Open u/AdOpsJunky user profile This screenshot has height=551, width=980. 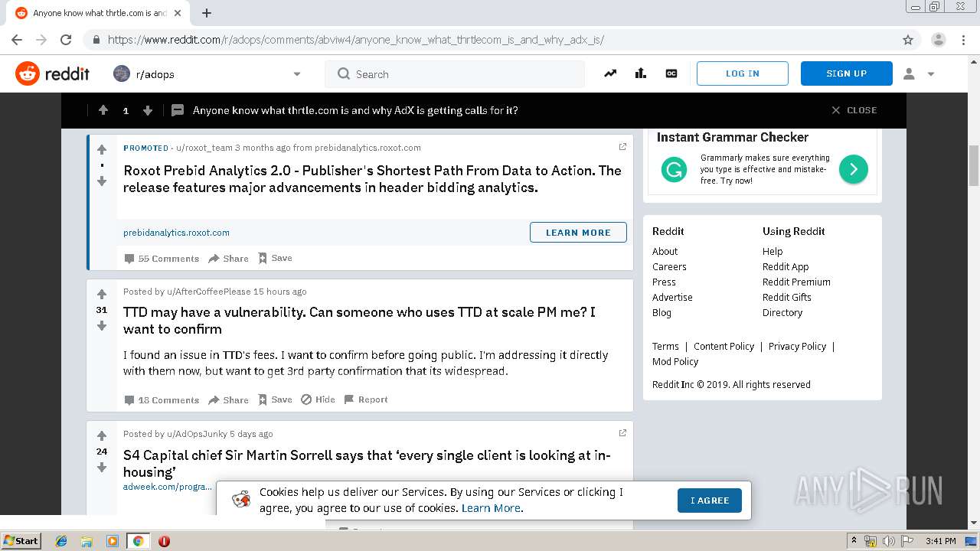point(197,434)
